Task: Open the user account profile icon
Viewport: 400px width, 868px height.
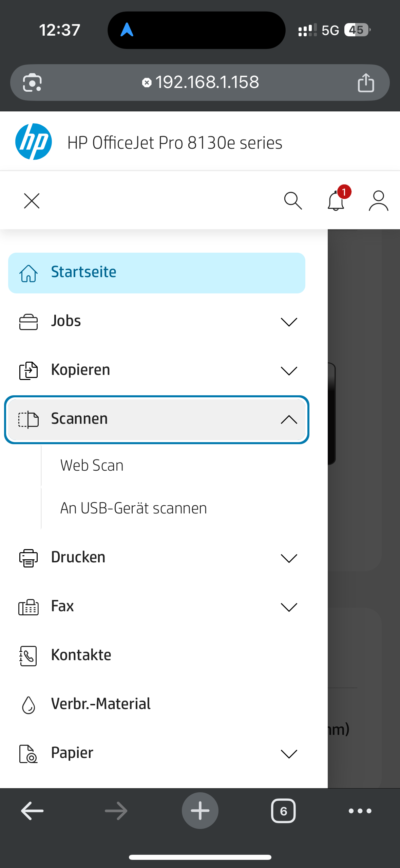Action: (378, 201)
